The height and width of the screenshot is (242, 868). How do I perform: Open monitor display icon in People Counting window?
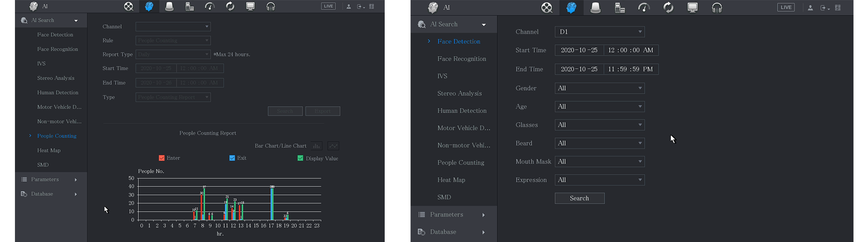[250, 6]
